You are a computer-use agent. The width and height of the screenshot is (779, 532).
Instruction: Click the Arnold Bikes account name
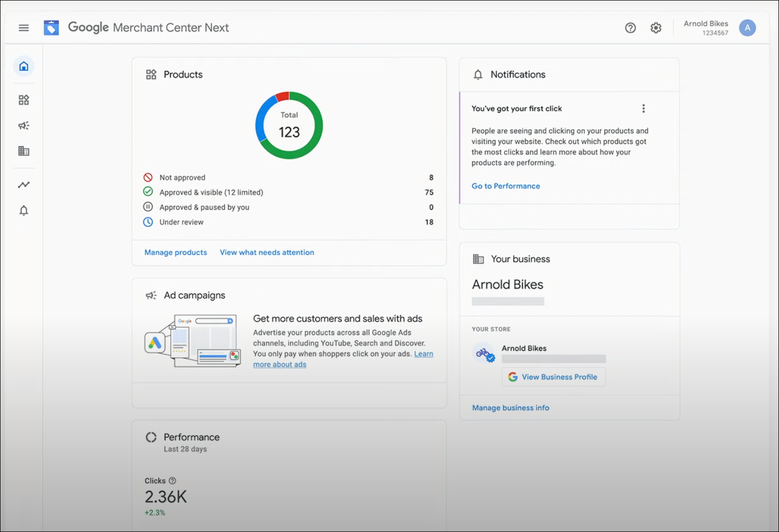pyautogui.click(x=706, y=24)
